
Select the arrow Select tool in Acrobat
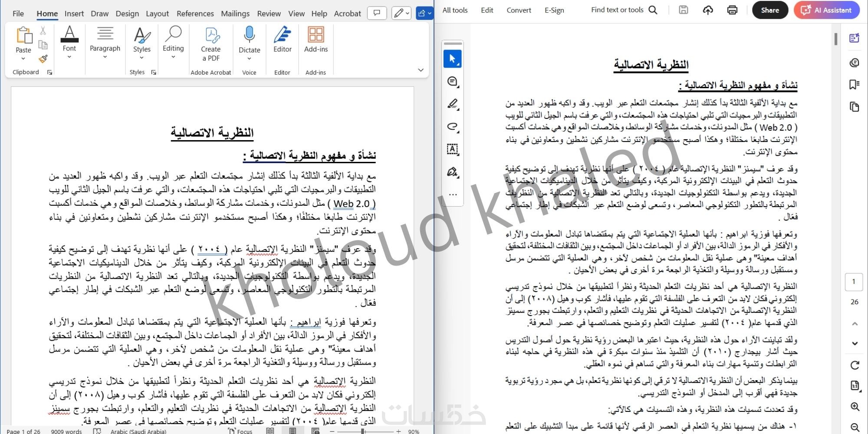pos(453,59)
